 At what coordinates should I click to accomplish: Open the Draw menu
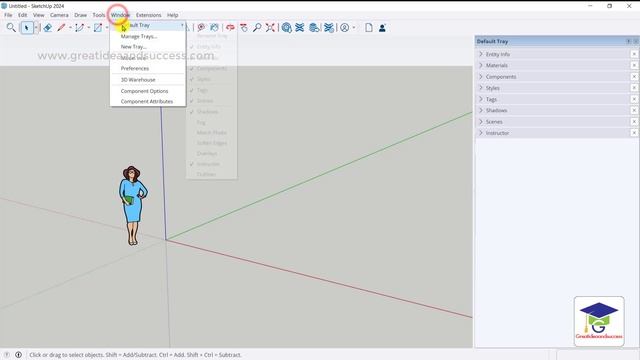coord(80,15)
